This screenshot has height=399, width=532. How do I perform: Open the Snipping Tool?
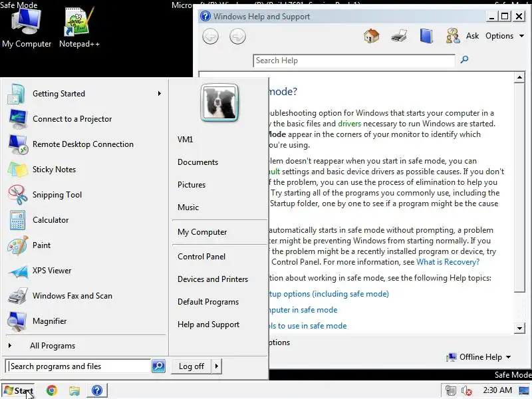(84, 195)
